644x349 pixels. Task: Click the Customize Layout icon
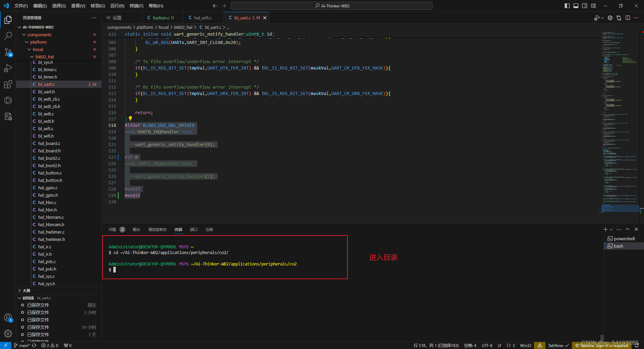593,6
